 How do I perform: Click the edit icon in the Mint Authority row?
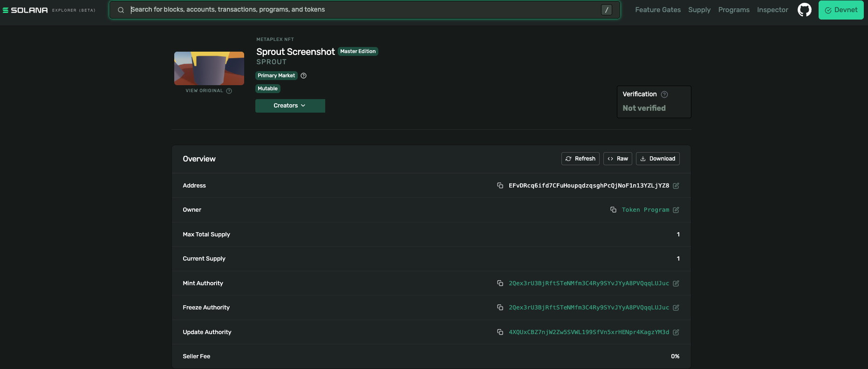coord(676,283)
